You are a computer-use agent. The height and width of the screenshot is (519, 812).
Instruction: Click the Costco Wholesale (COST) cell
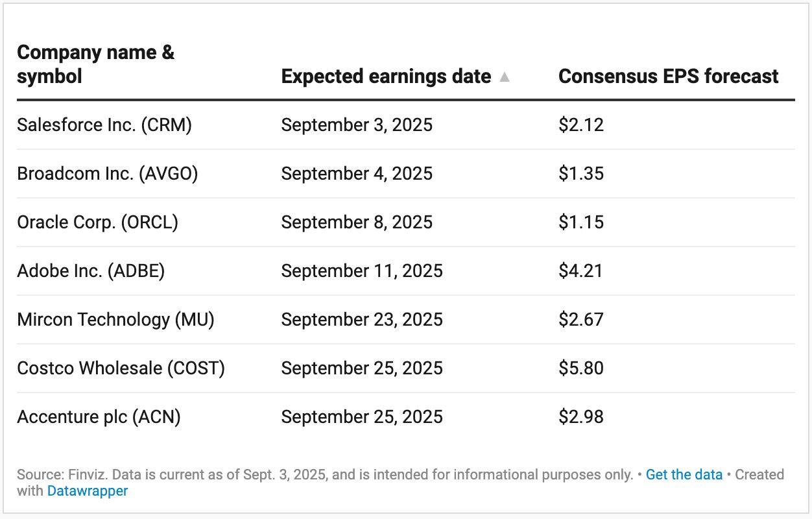coord(121,368)
